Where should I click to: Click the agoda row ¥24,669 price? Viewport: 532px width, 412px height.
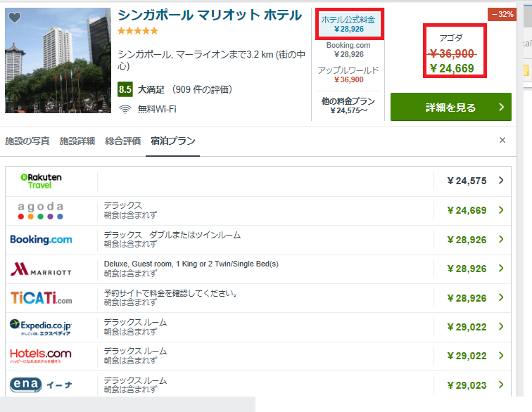(467, 210)
